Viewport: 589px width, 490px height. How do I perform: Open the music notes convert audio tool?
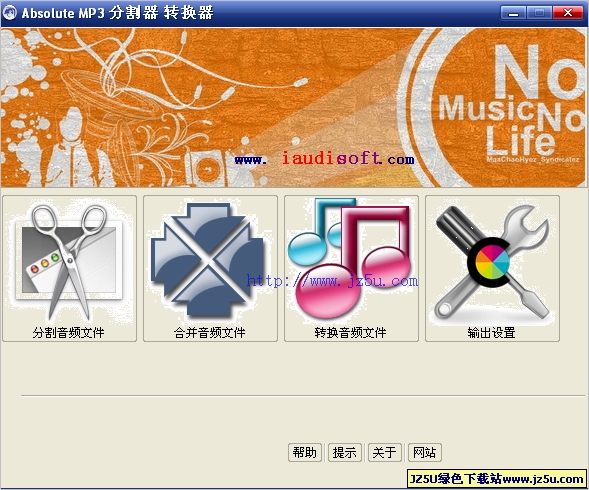pos(351,268)
